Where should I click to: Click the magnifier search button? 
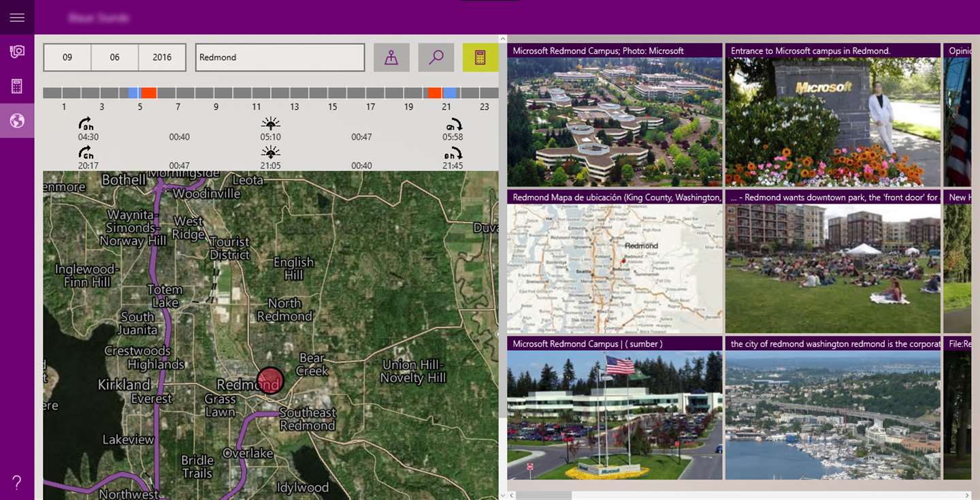pyautogui.click(x=436, y=57)
